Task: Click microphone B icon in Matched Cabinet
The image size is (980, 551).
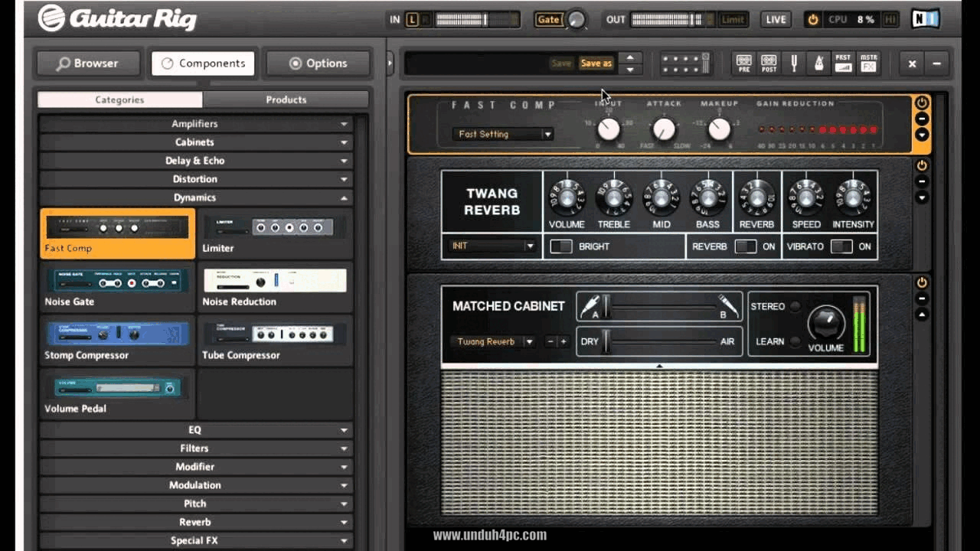Action: [728, 307]
